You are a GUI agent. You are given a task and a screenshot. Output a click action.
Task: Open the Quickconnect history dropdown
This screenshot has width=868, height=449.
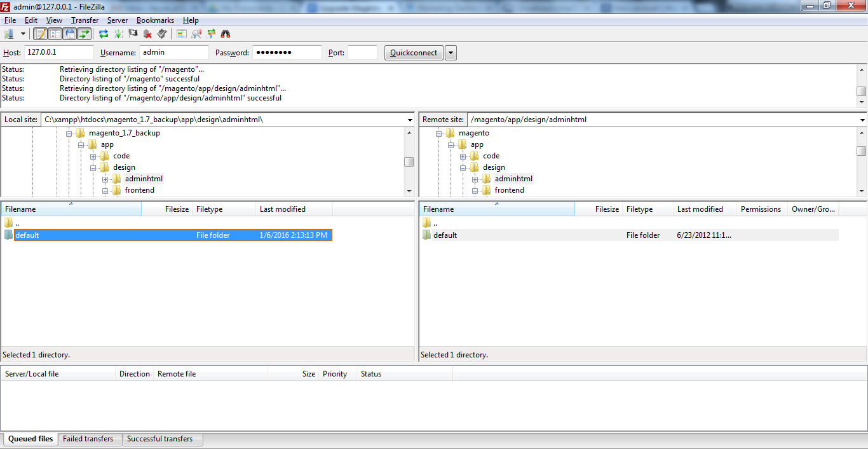point(451,53)
